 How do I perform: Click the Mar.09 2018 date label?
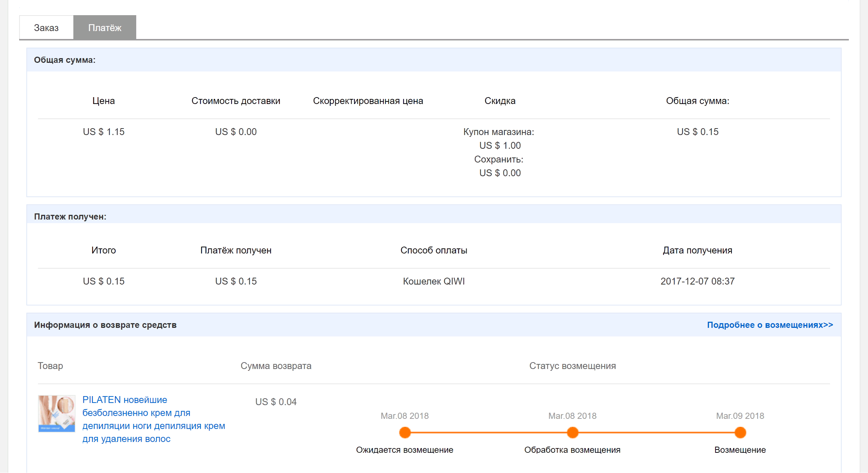(x=740, y=416)
